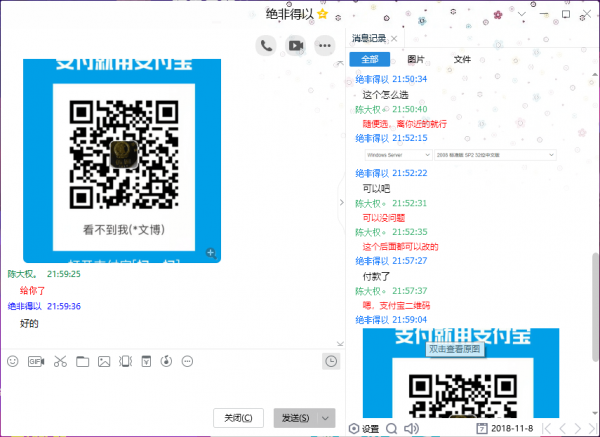Click the message 嗯,支付宝二维码

click(396, 306)
